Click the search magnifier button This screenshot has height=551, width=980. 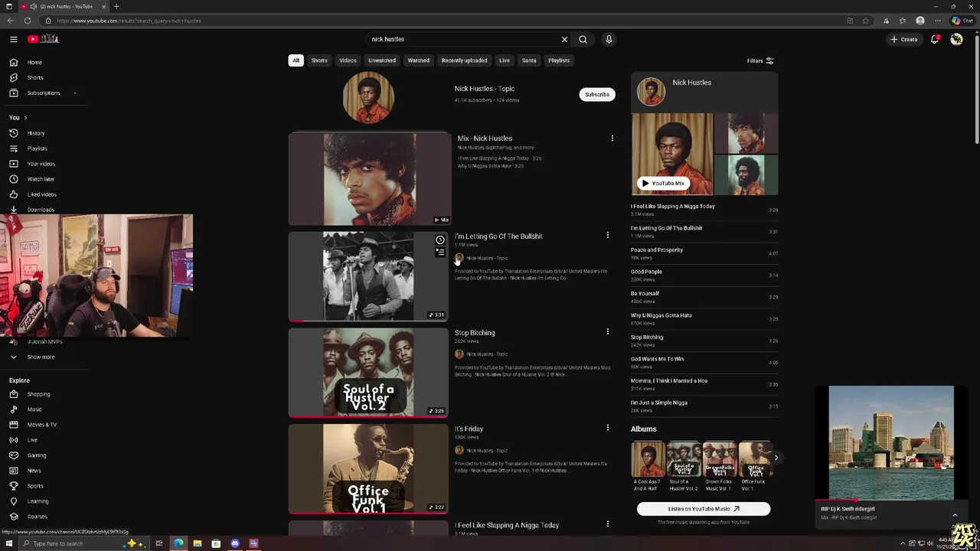click(583, 39)
